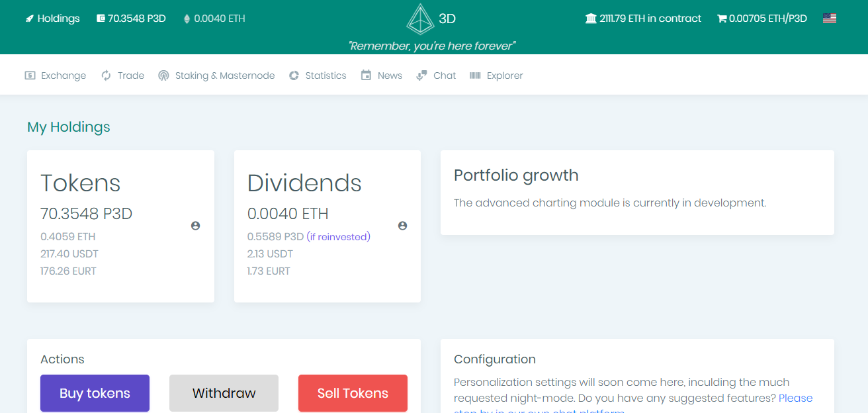Open language selector US flag
Screen dimensions: 868x413
(x=830, y=19)
